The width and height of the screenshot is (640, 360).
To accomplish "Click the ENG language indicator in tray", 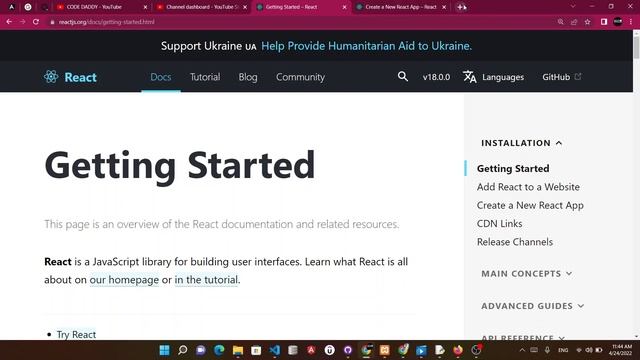I will click(563, 350).
